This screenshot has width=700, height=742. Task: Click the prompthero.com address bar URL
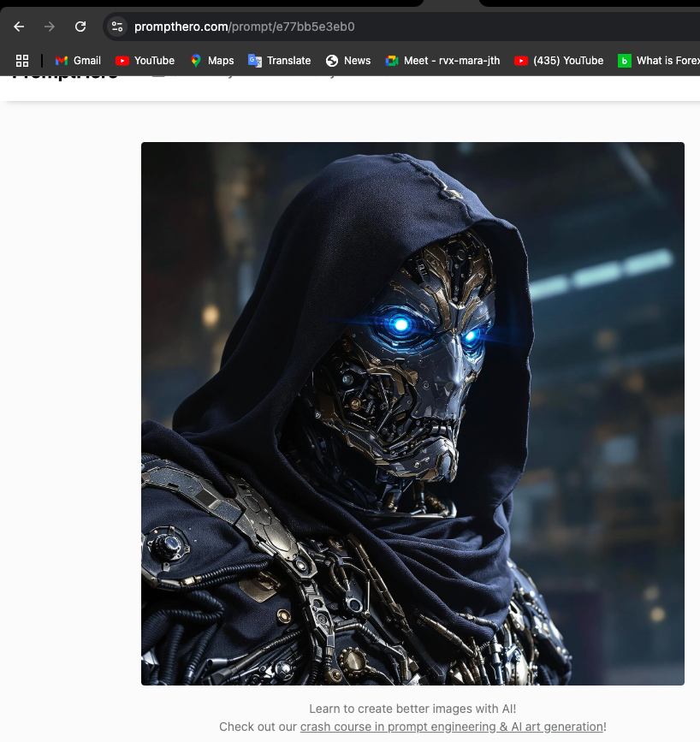pos(244,27)
